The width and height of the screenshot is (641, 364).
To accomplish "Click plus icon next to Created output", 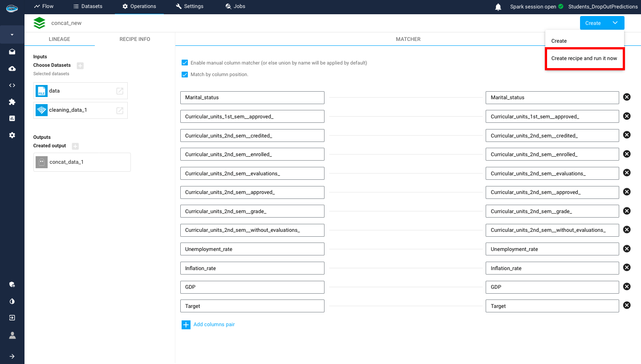I will pyautogui.click(x=75, y=146).
